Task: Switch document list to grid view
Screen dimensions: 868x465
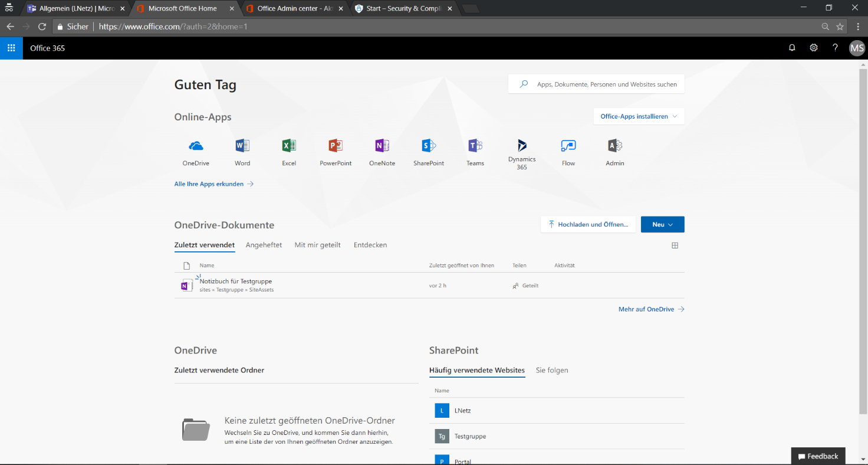Action: (675, 245)
